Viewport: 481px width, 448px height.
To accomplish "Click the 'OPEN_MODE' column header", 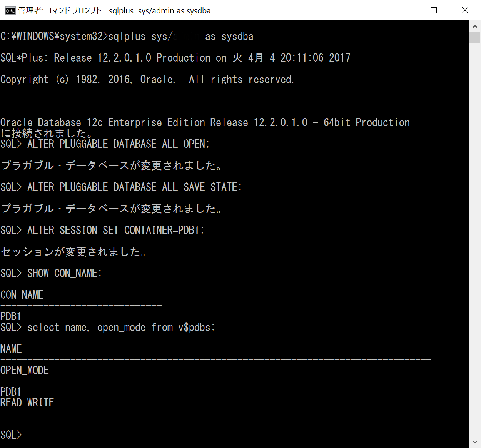I will pyautogui.click(x=25, y=370).
